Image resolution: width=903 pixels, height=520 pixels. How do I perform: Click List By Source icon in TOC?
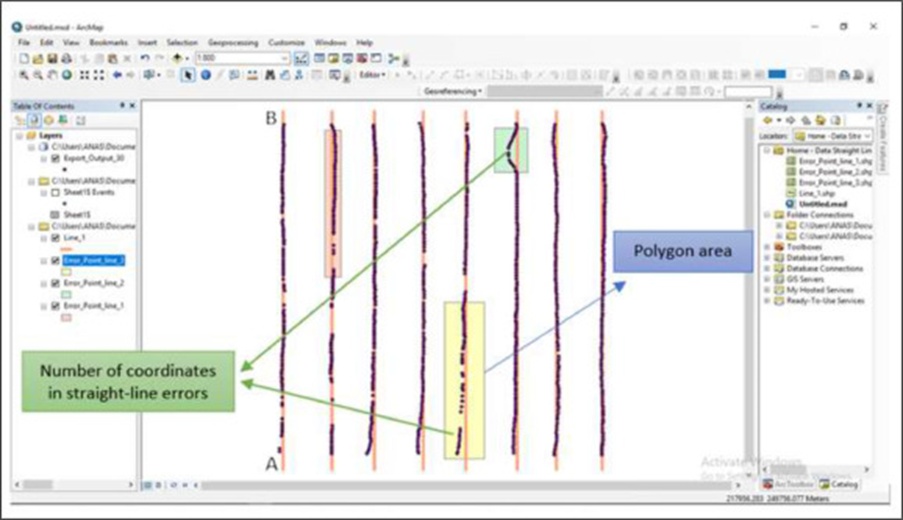pos(35,120)
